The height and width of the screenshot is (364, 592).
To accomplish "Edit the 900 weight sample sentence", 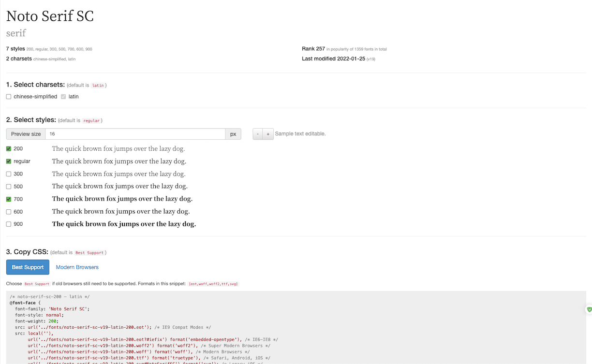I will tap(124, 224).
